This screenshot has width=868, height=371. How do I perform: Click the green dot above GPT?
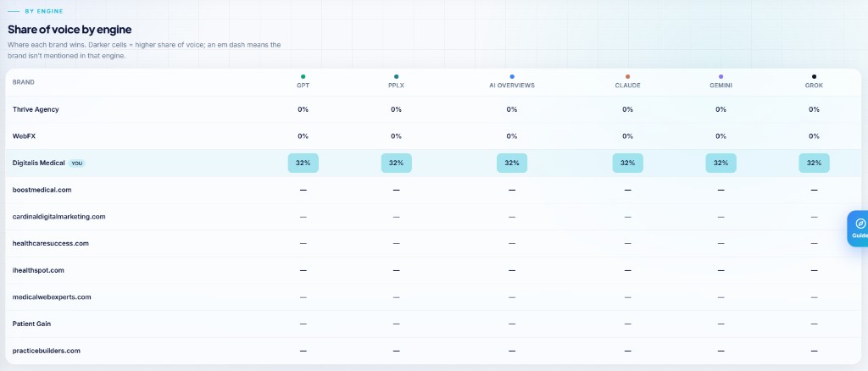tap(303, 77)
